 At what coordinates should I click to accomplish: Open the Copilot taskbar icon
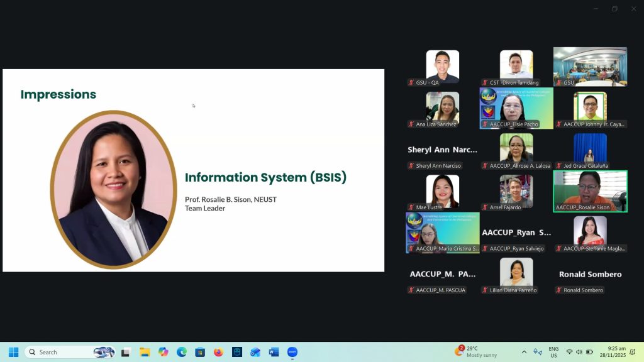pos(164,352)
